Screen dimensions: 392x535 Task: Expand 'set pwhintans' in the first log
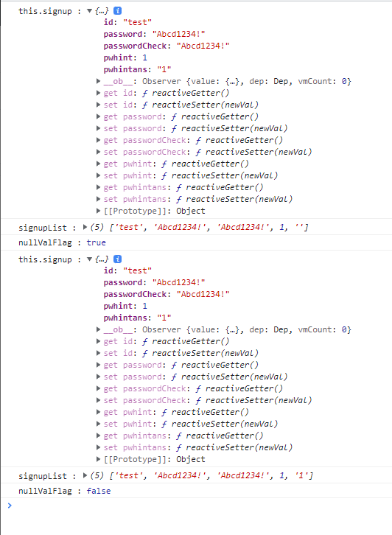pyautogui.click(x=98, y=199)
